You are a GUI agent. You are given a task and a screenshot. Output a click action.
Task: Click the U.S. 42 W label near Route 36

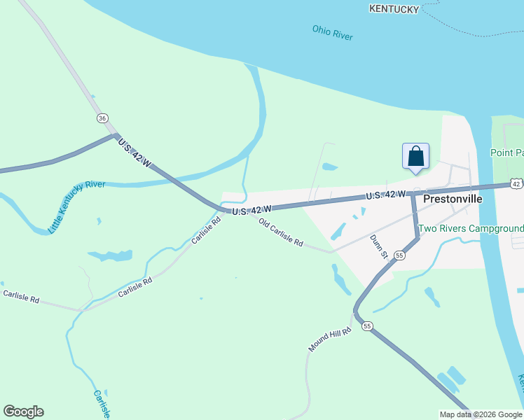click(x=135, y=153)
